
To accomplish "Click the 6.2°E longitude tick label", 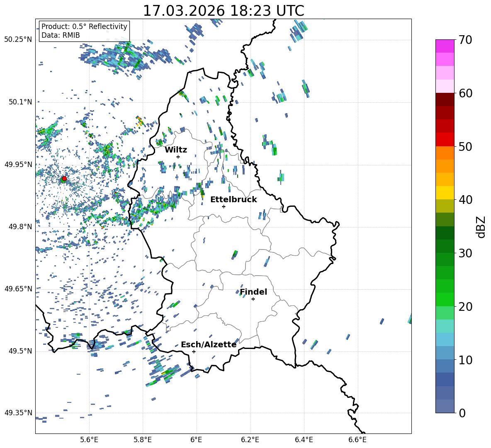I will 250,439.
